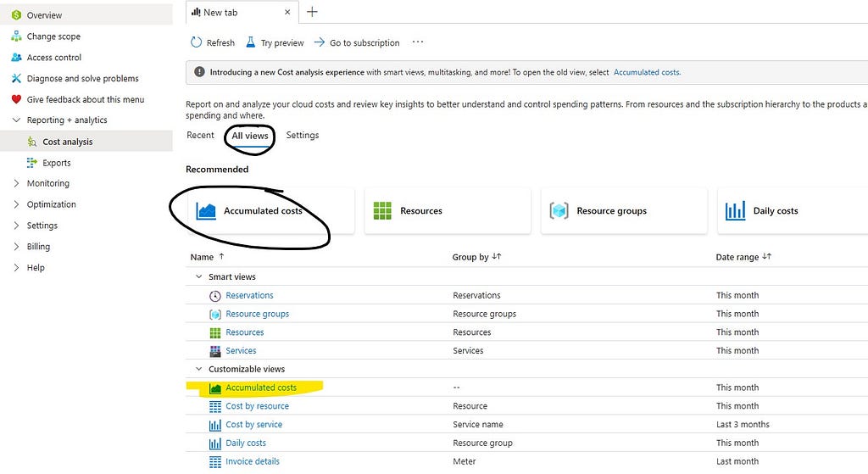This screenshot has width=868, height=474.
Task: Sort by Group by column header
Action: click(x=476, y=257)
